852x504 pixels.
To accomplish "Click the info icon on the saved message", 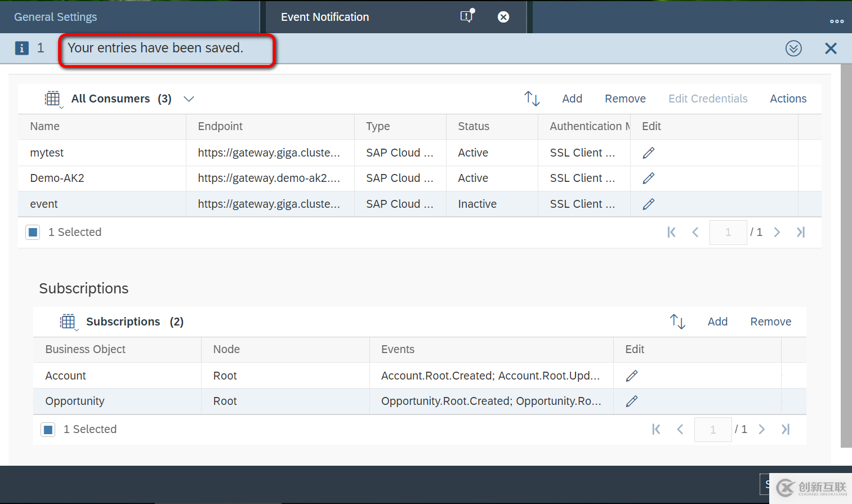I will [x=21, y=48].
